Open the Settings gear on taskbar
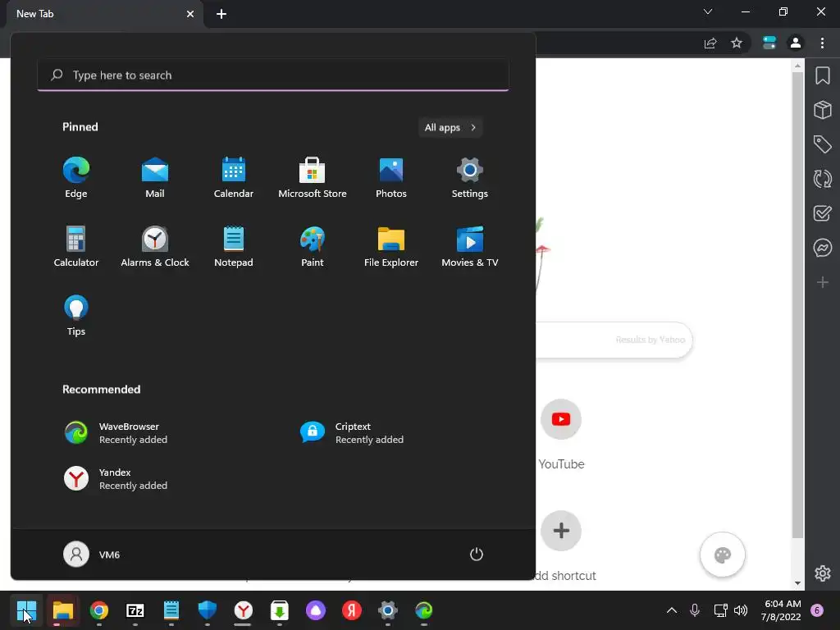This screenshot has width=840, height=630. 387,610
